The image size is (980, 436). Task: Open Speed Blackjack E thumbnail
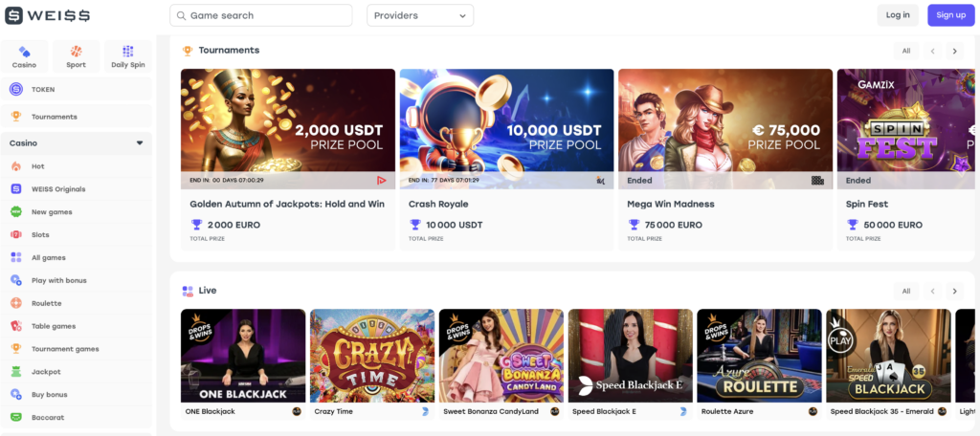630,356
